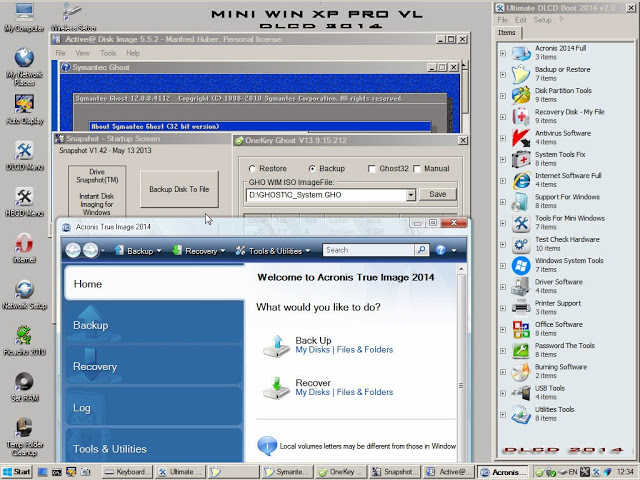Open the DLCD Menu desktop icon
This screenshot has width=640, height=480.
24,156
